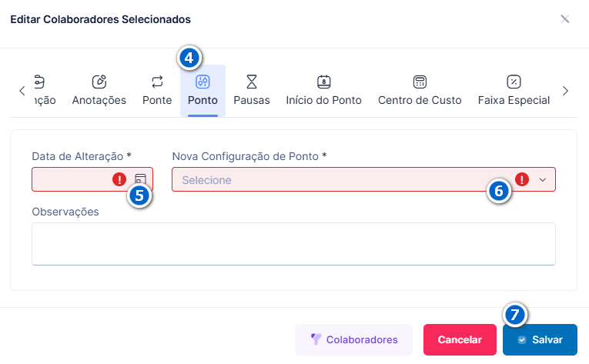Show next tabs with right chevron
This screenshot has width=589, height=364.
click(x=565, y=91)
